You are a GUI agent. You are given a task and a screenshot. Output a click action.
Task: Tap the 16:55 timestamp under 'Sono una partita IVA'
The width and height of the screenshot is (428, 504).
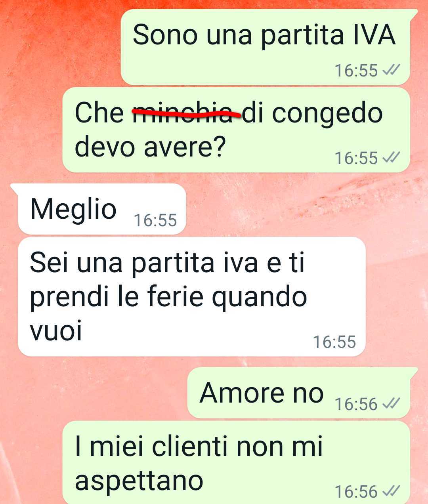pos(356,71)
